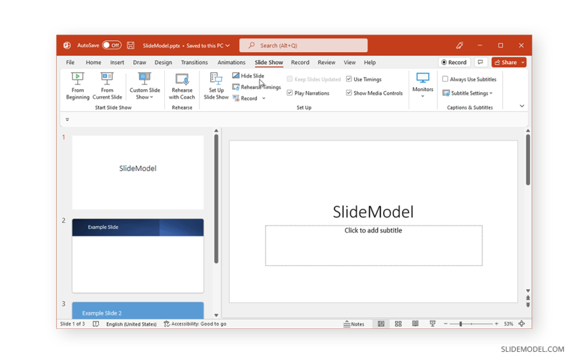Turn on the AutoSave toggle
Viewport: 588px width, 364px height.
112,45
